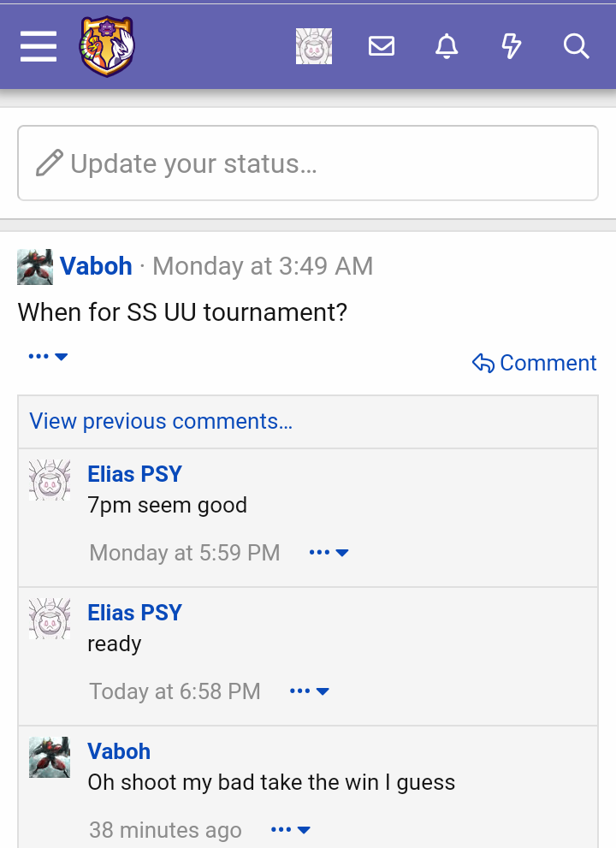Expand options next to 38 minutes ago
Viewport: 616px width, 848px height.
coord(290,830)
